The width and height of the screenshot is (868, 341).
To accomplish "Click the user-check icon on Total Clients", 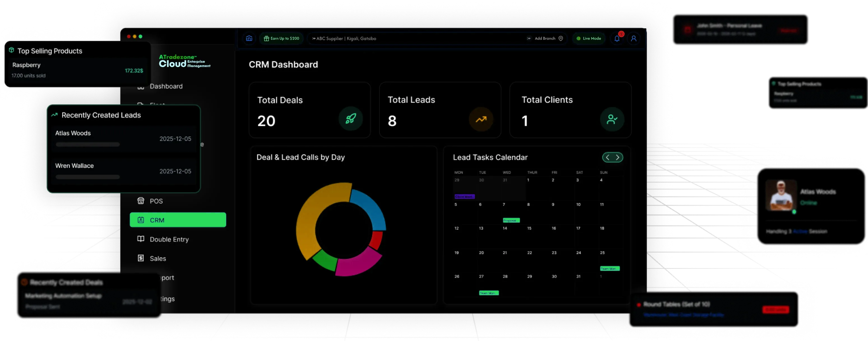I will [x=612, y=119].
